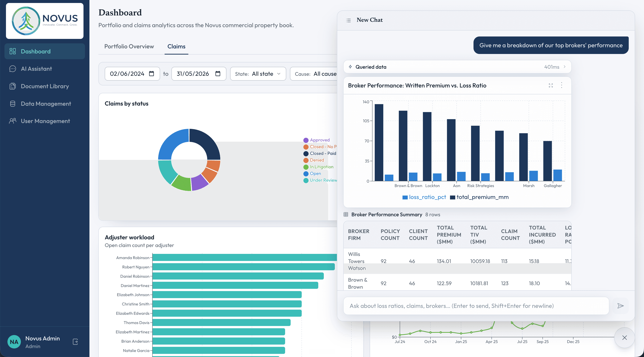Click the lightning icon in Queried data
Screen dimensions: 644x357
pyautogui.click(x=350, y=67)
